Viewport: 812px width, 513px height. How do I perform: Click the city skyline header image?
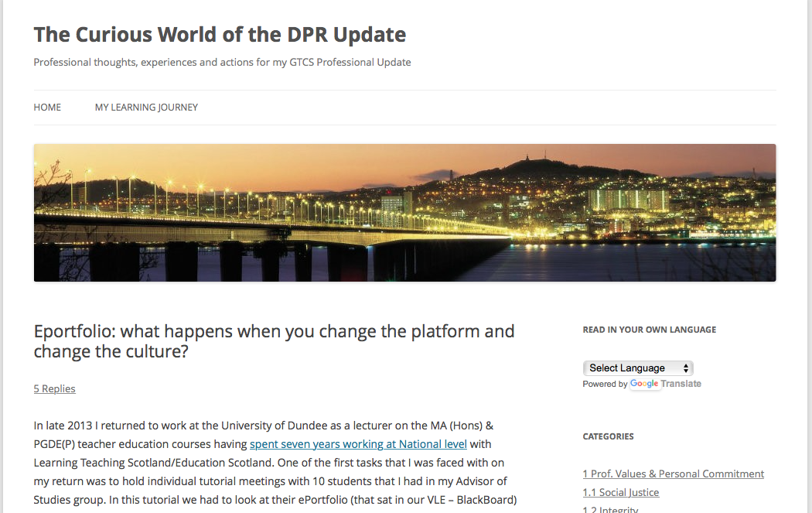coord(404,211)
